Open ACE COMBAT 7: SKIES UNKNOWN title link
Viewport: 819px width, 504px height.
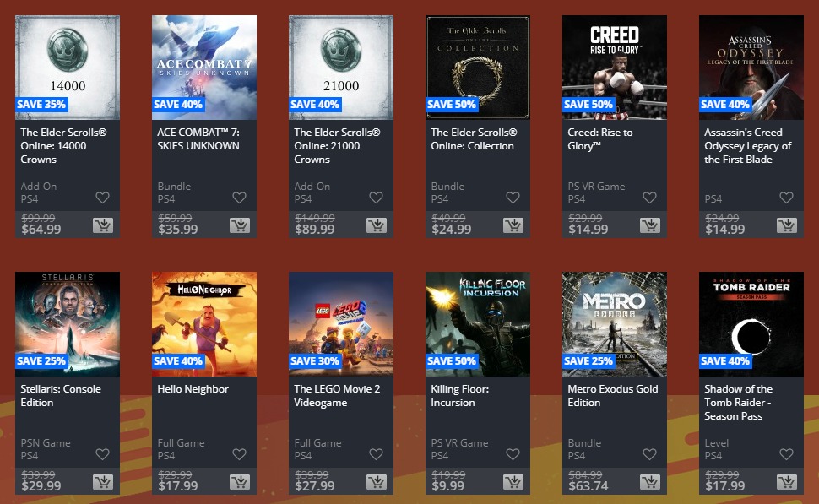198,139
